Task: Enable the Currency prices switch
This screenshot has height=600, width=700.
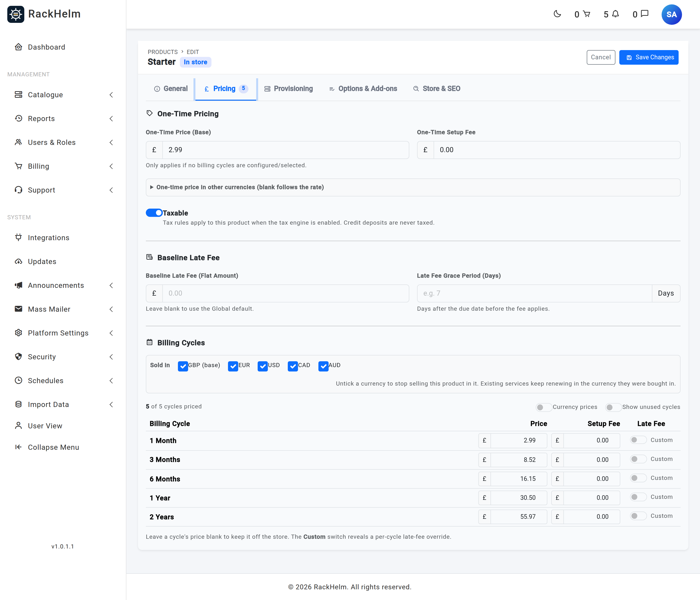Action: point(544,407)
